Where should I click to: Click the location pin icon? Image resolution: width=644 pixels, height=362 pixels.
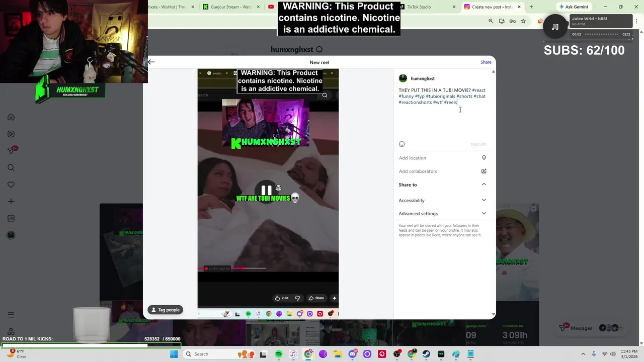[x=484, y=158]
